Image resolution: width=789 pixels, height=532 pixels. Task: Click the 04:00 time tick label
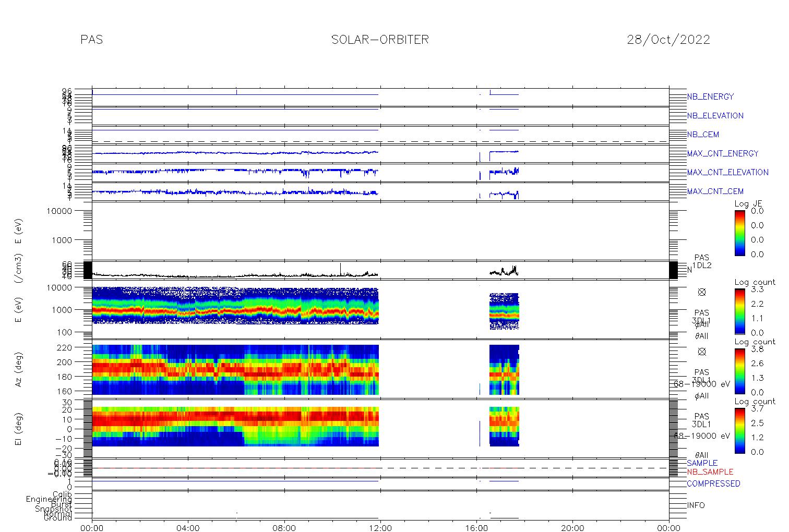pos(188,528)
